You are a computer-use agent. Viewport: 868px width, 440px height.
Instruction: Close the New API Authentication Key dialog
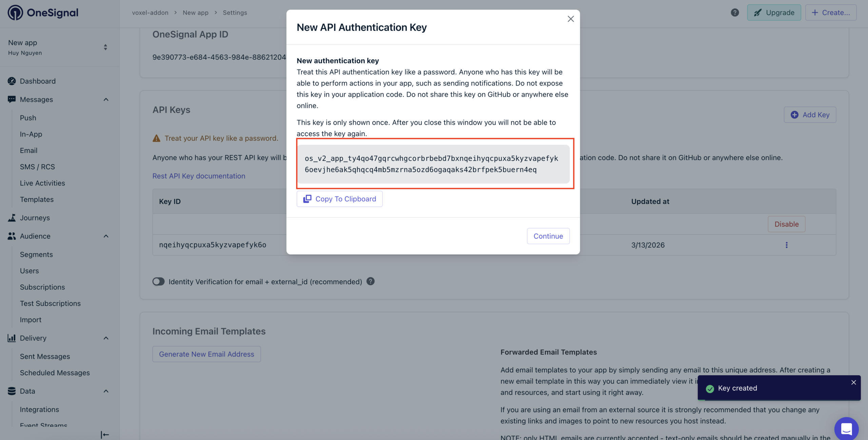(x=571, y=19)
